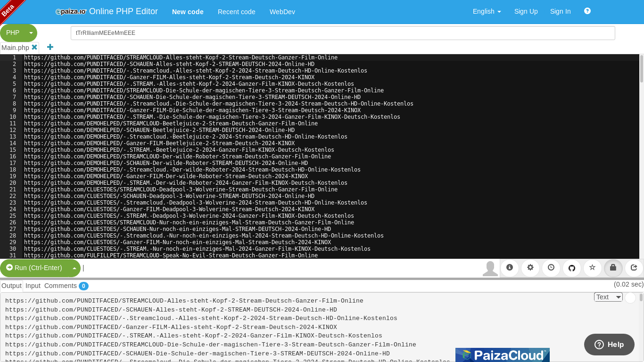Switch to the Output tab
The width and height of the screenshot is (644, 362).
[11, 286]
